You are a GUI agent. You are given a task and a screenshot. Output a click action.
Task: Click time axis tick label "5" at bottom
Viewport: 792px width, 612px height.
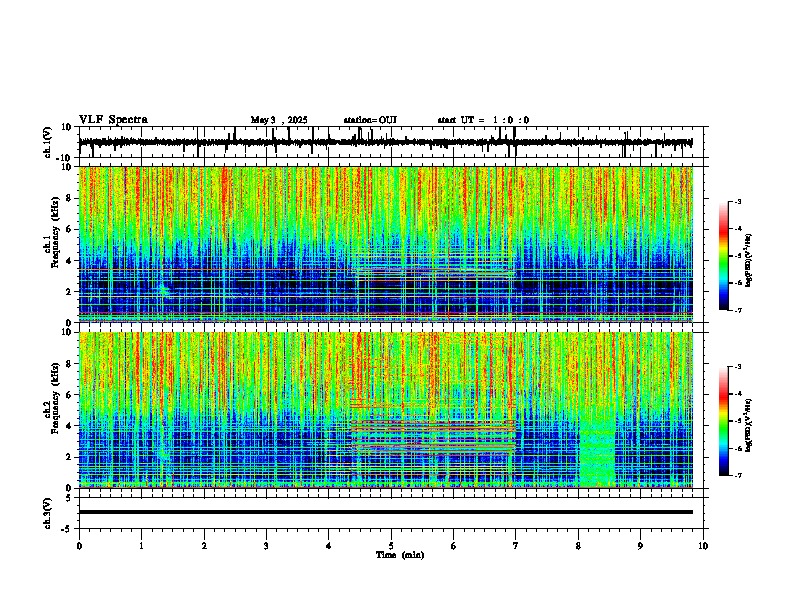391,546
